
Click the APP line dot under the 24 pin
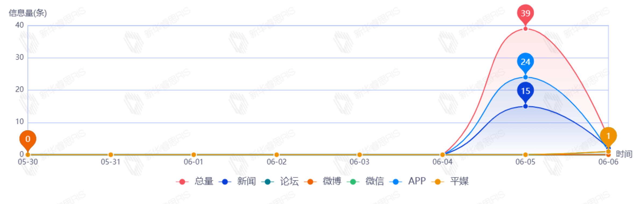pos(525,77)
